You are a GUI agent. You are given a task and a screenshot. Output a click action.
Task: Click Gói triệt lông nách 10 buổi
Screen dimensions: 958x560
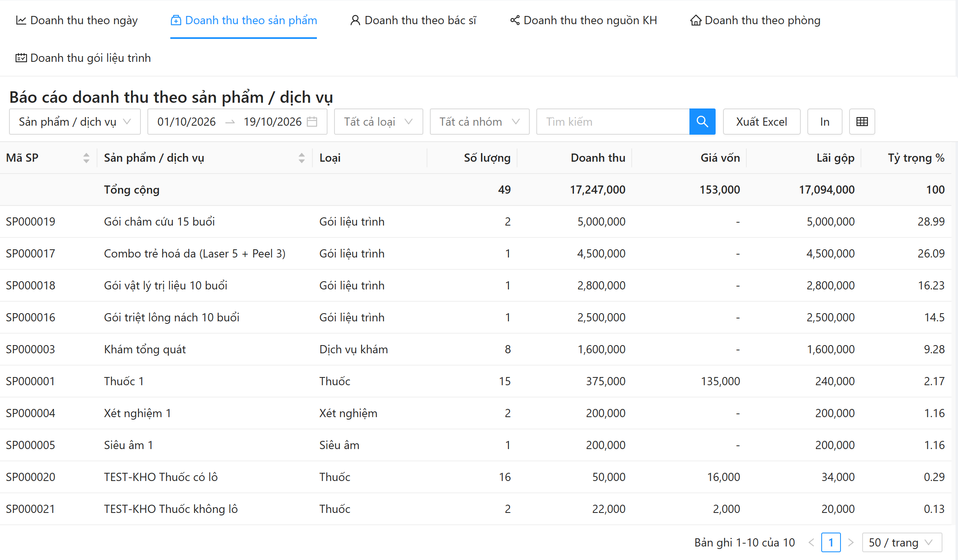click(x=172, y=317)
